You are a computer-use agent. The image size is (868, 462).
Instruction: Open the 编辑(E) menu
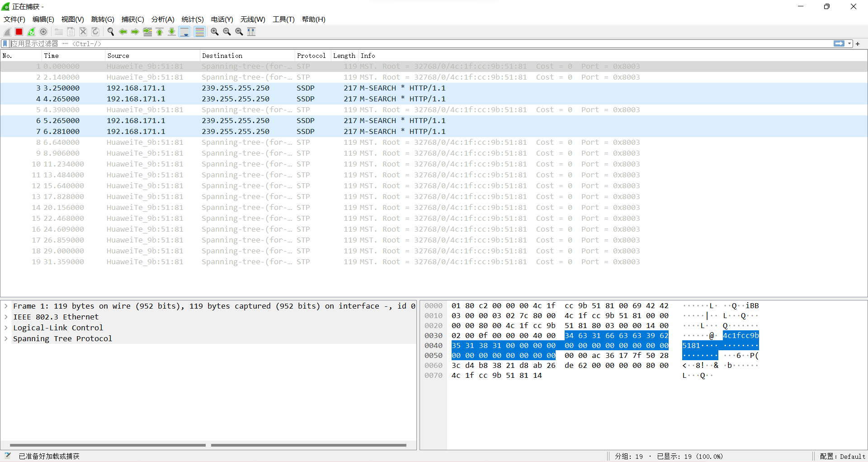43,19
